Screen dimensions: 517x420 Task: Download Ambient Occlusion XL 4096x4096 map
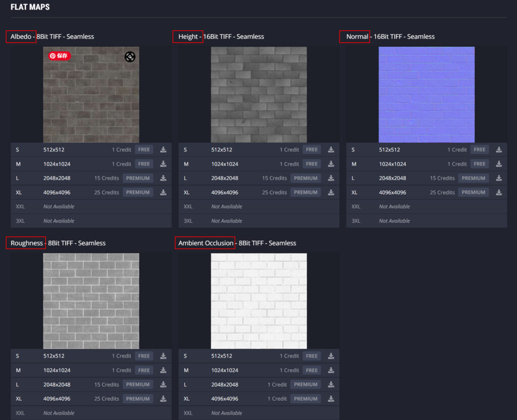coord(331,399)
